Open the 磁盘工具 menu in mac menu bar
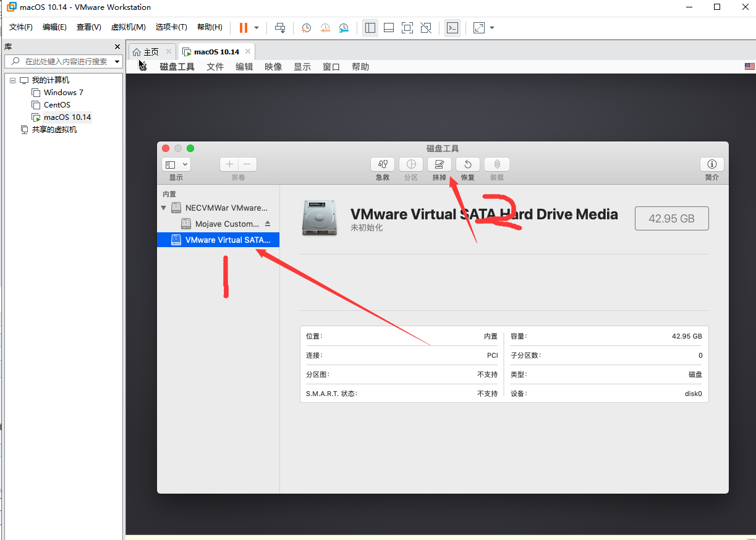This screenshot has width=756, height=540. coord(177,67)
